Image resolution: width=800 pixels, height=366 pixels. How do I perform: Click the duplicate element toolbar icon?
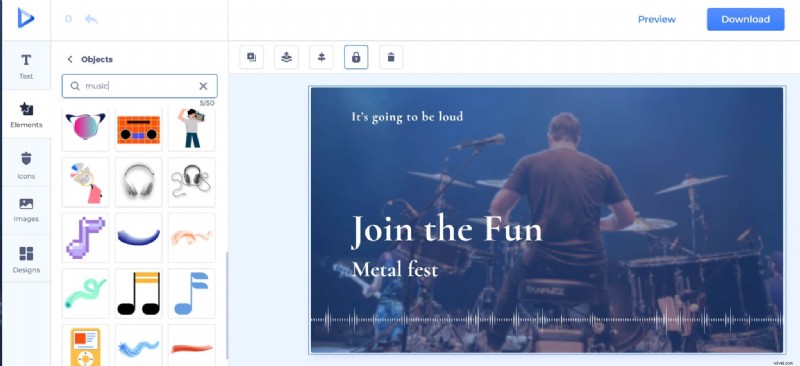(252, 57)
